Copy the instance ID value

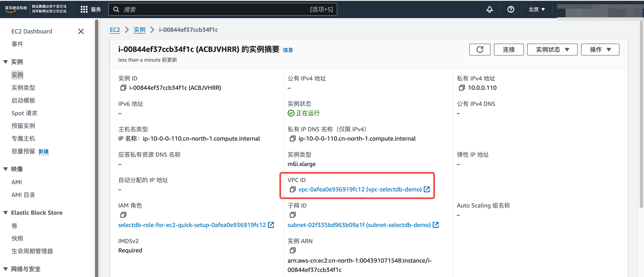(123, 88)
